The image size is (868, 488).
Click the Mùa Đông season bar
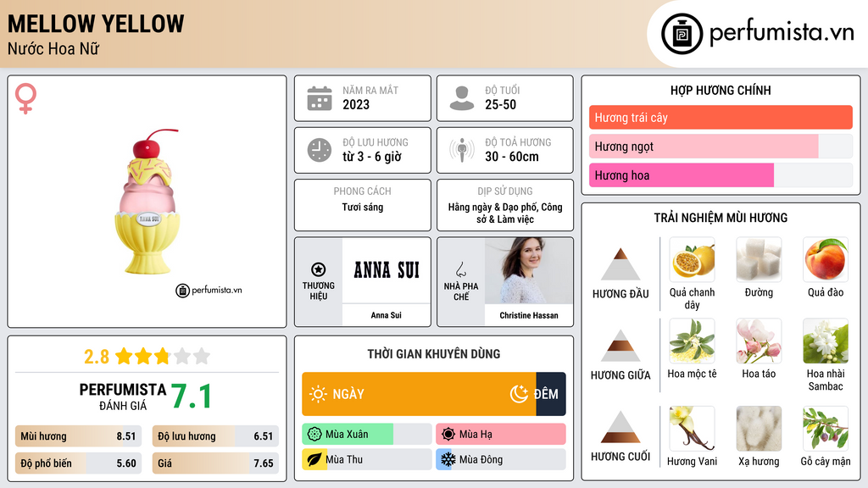[x=501, y=459]
